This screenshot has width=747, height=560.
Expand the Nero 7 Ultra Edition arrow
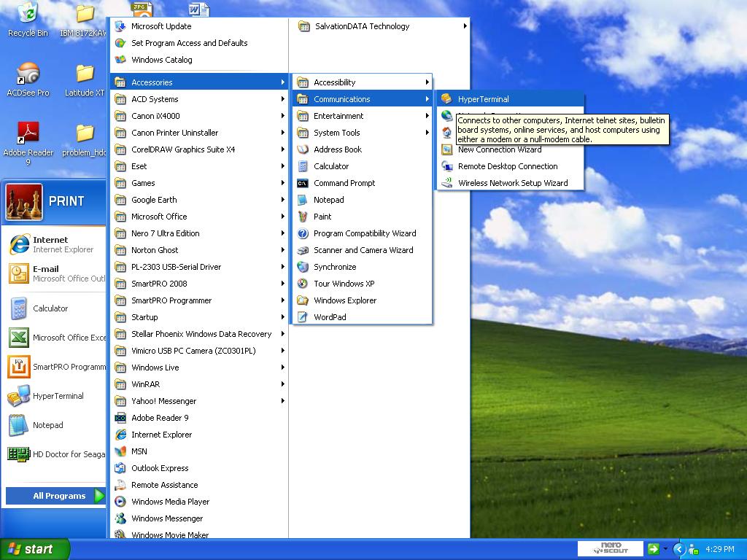tap(282, 233)
